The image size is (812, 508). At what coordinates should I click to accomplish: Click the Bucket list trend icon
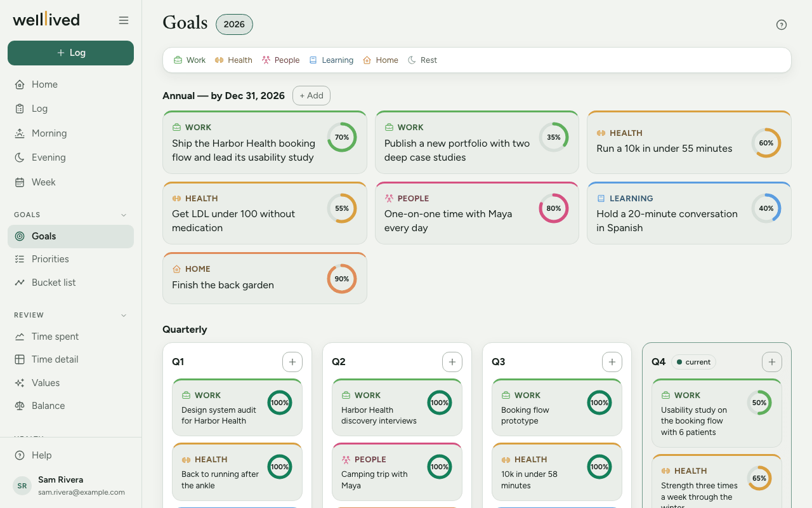20,283
